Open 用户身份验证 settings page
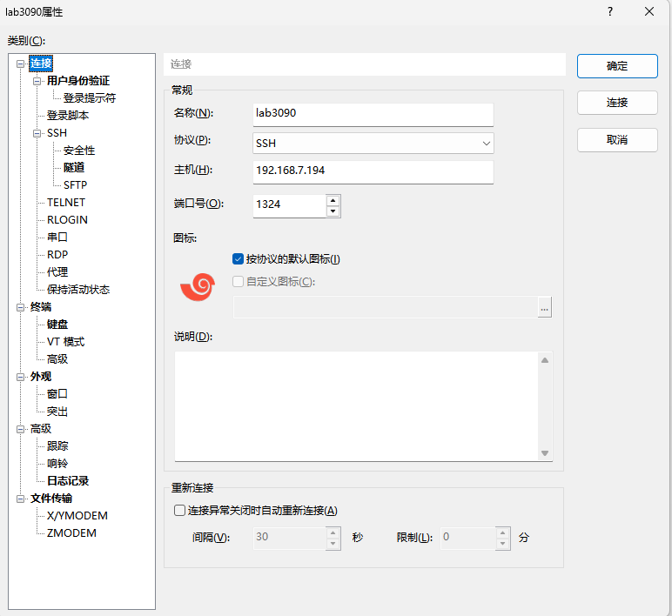 point(78,81)
